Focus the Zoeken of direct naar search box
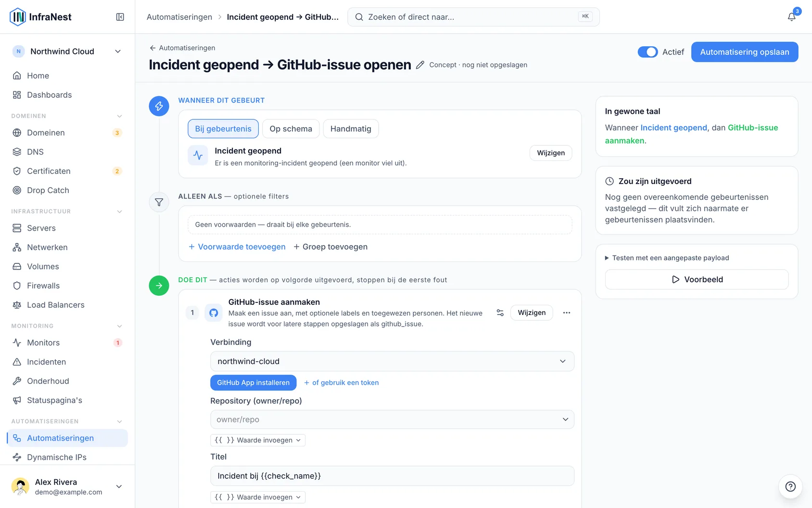Viewport: 812px width, 508px height. pyautogui.click(x=473, y=17)
